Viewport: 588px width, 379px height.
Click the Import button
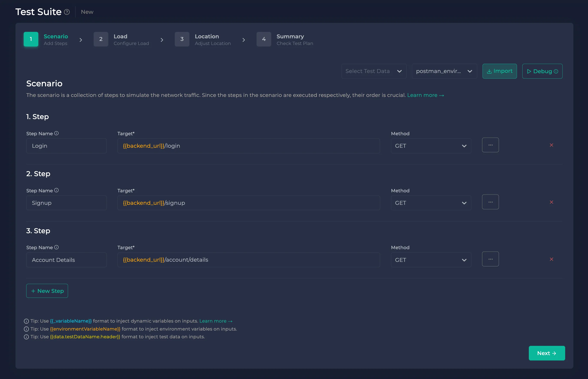(x=500, y=71)
